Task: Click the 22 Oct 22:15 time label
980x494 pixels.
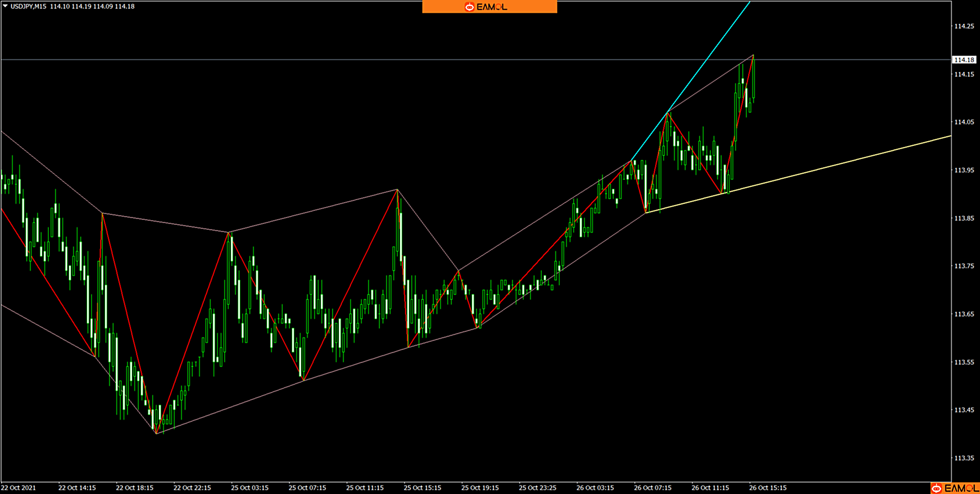Action: click(192, 488)
